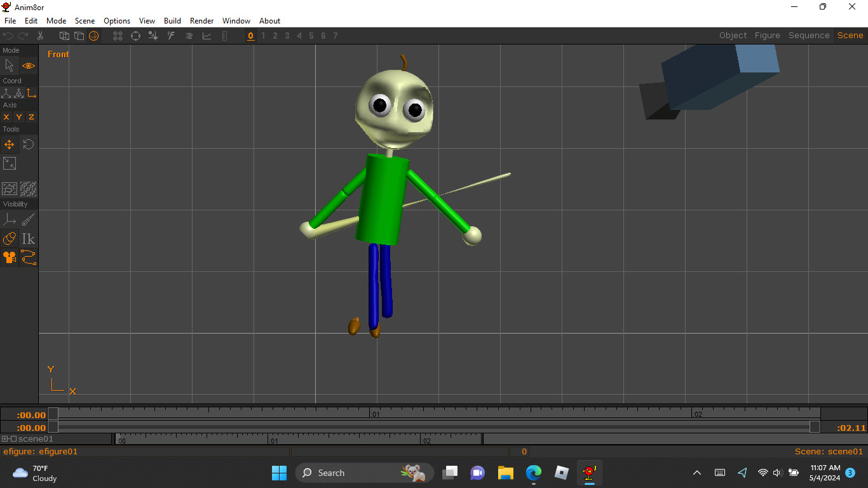868x488 pixels.
Task: Open the Windows Start menu
Action: tap(279, 473)
